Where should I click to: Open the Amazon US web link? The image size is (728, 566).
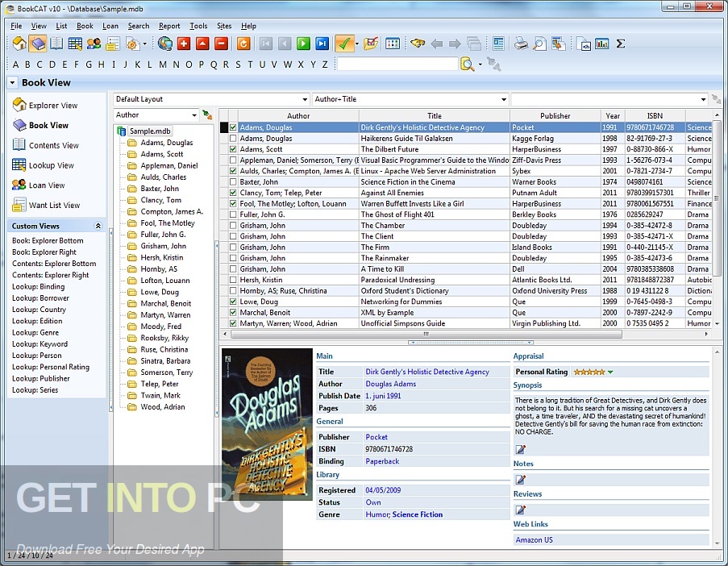[x=534, y=540]
